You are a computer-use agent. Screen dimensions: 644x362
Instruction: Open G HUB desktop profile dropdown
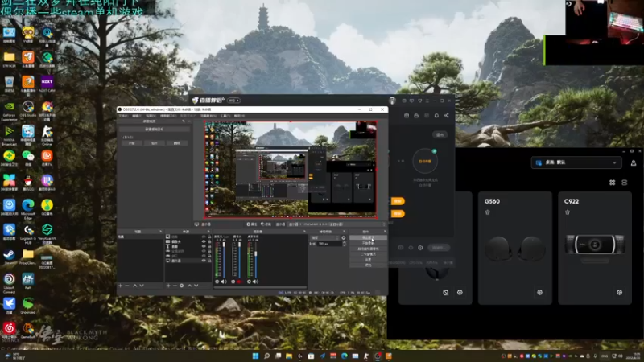point(576,162)
